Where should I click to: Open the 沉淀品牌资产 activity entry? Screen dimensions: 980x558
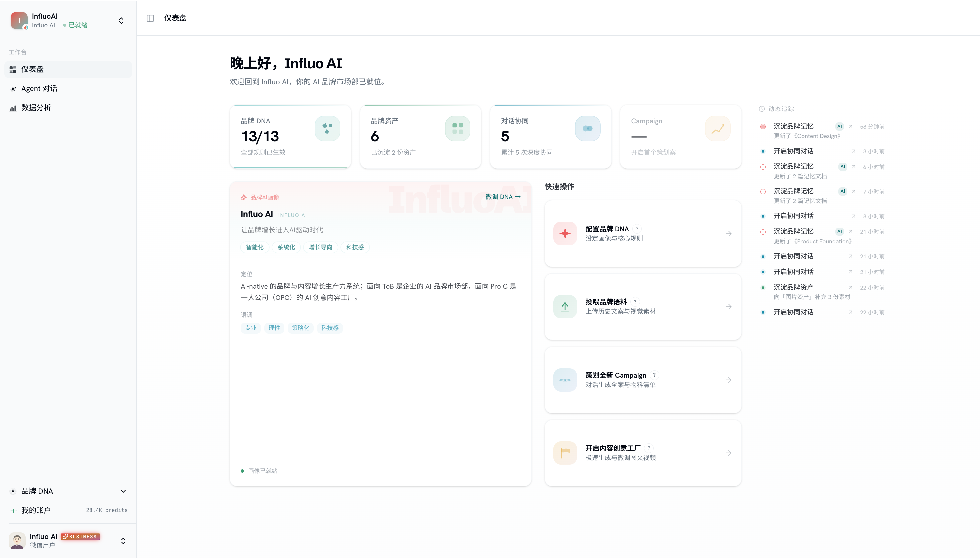point(822,292)
